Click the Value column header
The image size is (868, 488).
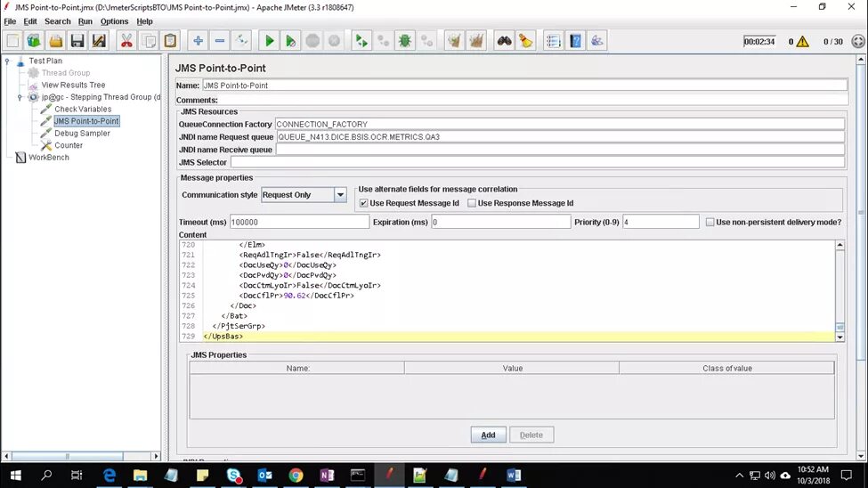[x=512, y=369]
